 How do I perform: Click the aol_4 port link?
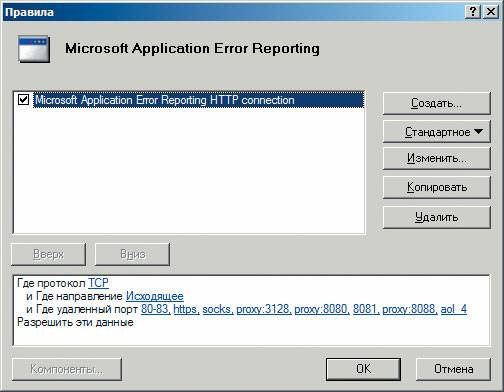pos(454,309)
